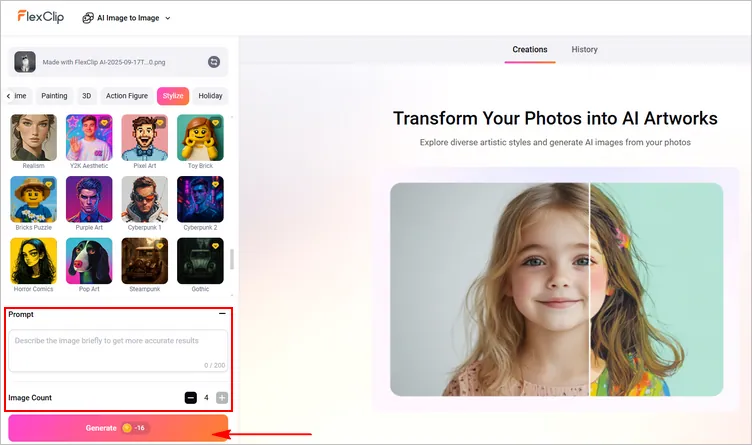The height and width of the screenshot is (445, 752).
Task: Select the Stylize category
Action: [173, 96]
